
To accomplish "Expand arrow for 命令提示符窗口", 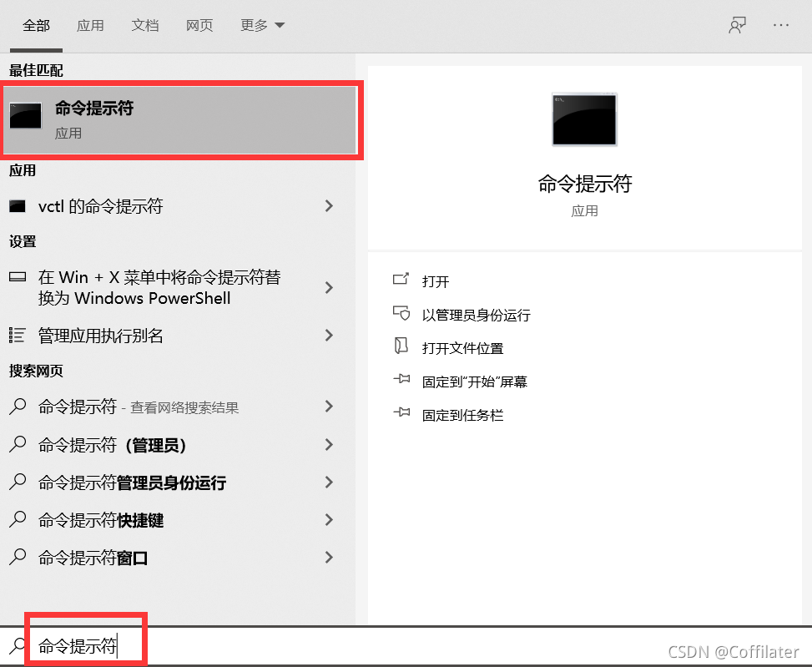I will pos(329,558).
